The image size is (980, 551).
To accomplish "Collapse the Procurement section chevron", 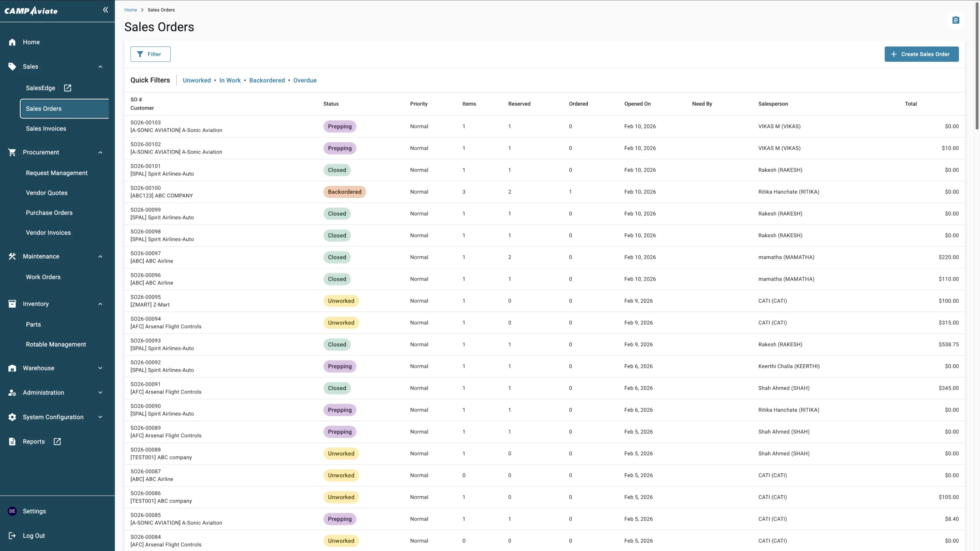I will pyautogui.click(x=100, y=152).
